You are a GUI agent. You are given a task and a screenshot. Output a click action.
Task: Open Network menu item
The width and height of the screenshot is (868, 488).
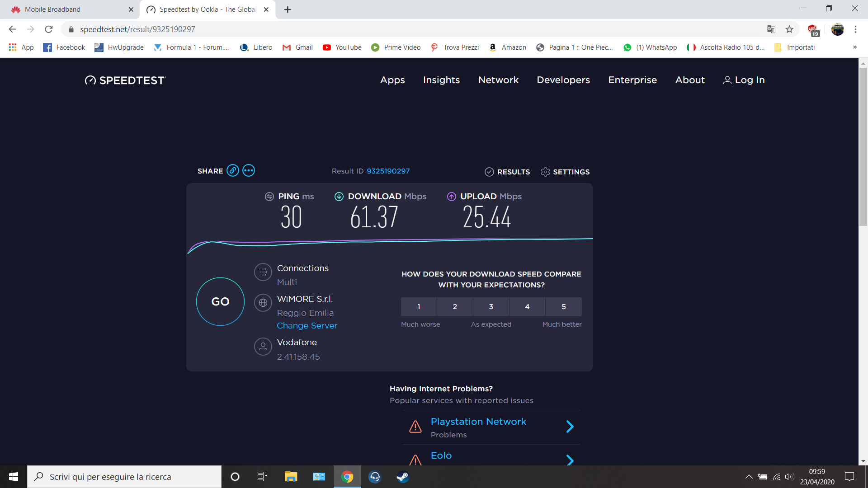pos(498,80)
